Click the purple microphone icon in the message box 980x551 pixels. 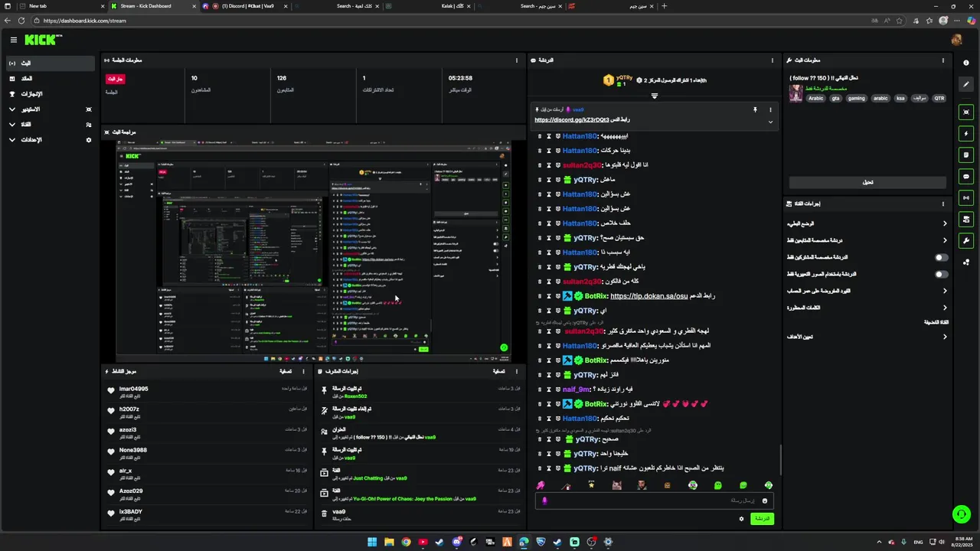[x=544, y=500]
